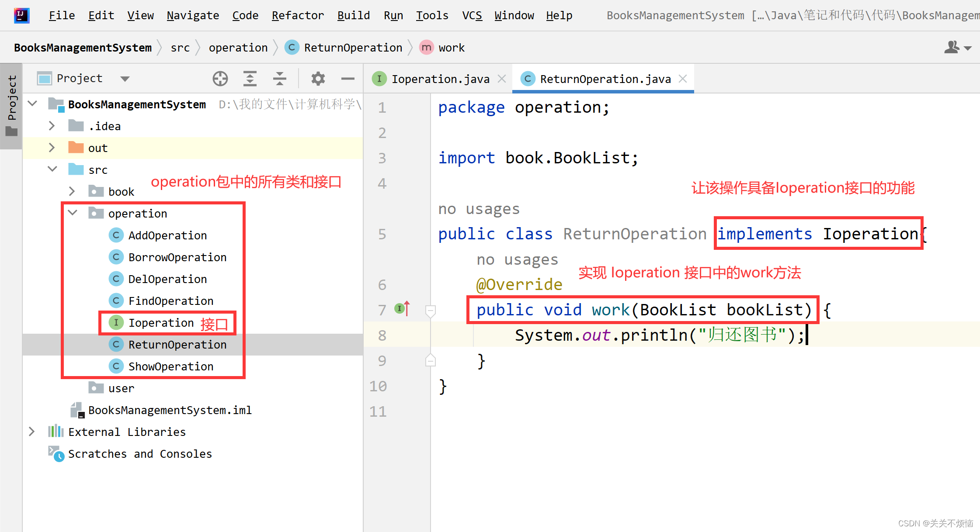Toggle code fold marker on line 7

pos(430,311)
